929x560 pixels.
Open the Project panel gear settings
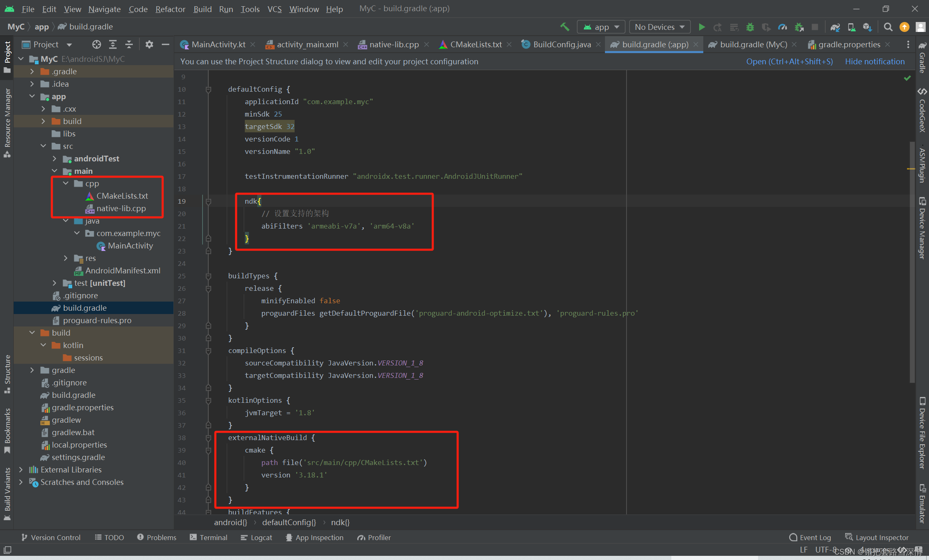click(x=149, y=44)
